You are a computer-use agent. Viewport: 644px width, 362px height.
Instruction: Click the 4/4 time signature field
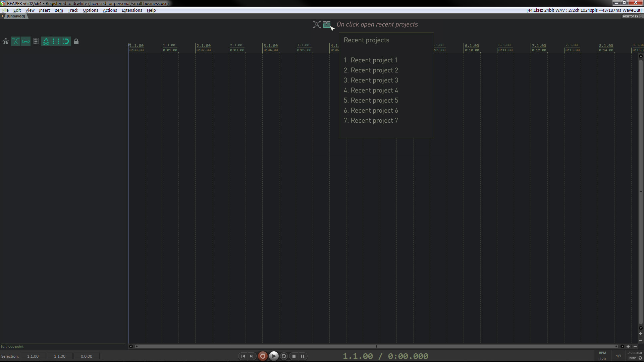tap(618, 356)
